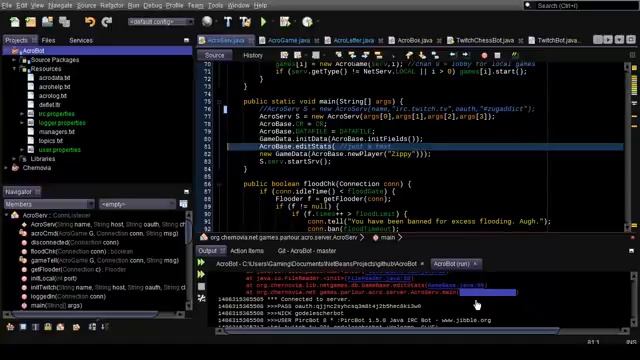Viewport: 640px width, 360px height.
Task: Collapse the Resources folder node
Action: pyautogui.click(x=14, y=69)
